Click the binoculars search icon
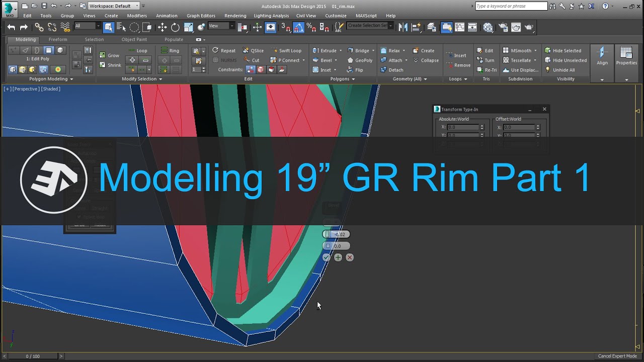644x362 pixels. (x=553, y=6)
